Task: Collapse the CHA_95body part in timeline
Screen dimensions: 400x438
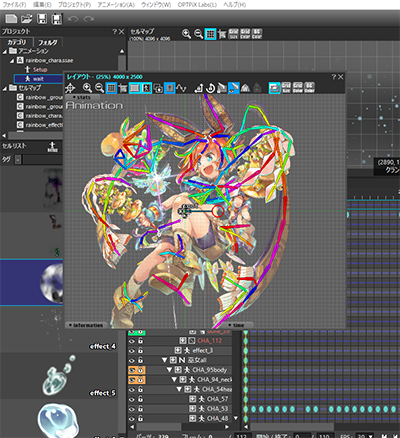Action: point(169,370)
